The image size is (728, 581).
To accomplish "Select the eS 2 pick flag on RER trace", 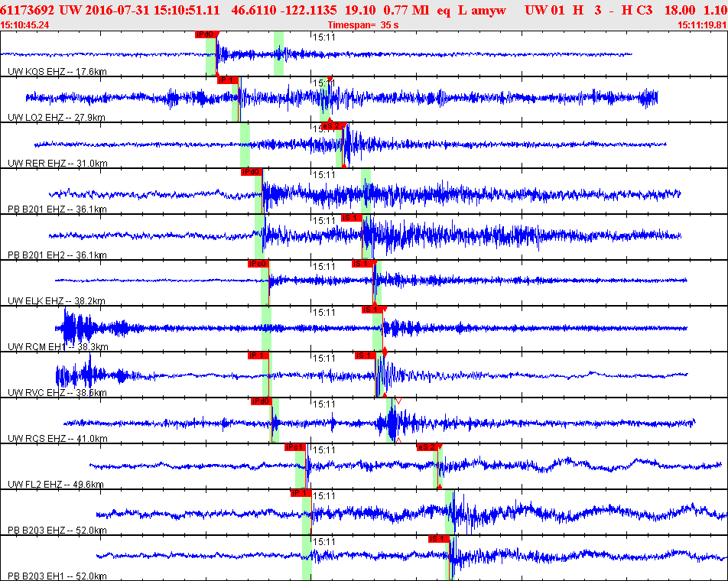I will coord(333,126).
